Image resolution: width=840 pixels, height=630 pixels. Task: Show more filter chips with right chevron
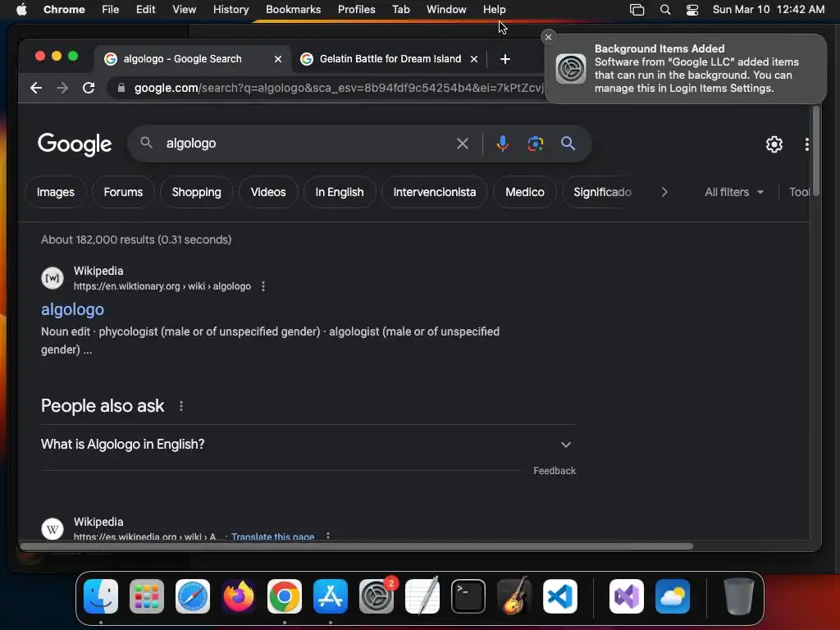664,192
